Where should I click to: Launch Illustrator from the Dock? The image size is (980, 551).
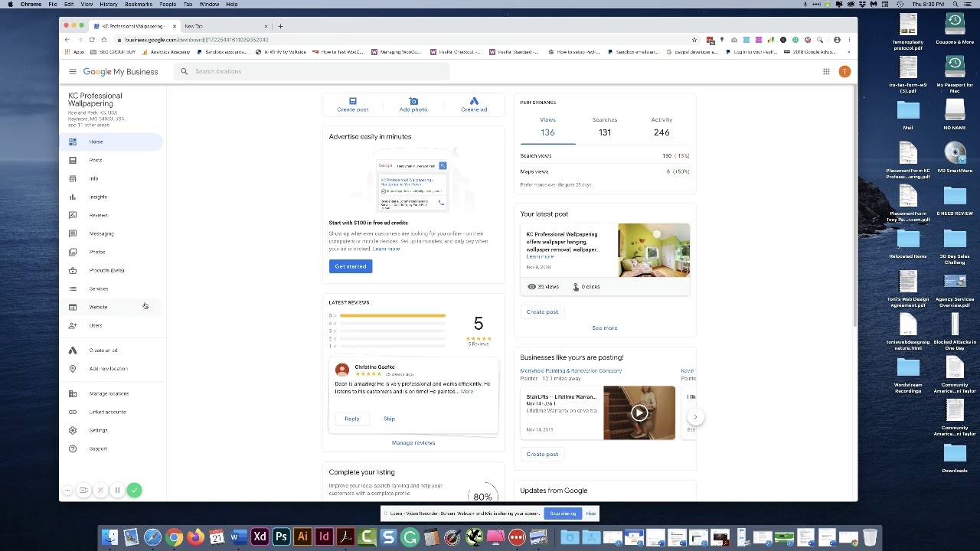[x=302, y=537]
